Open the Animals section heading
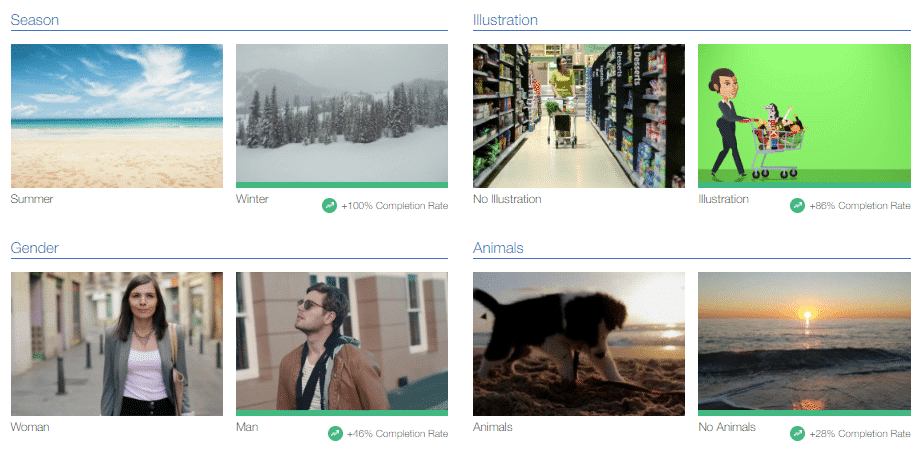 (498, 248)
